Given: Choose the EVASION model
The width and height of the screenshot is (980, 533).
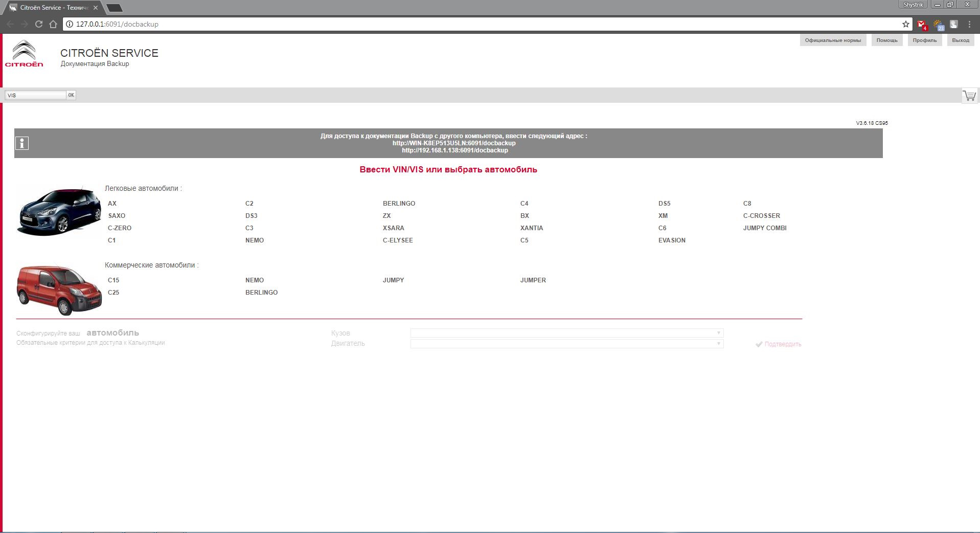Looking at the screenshot, I should 672,240.
